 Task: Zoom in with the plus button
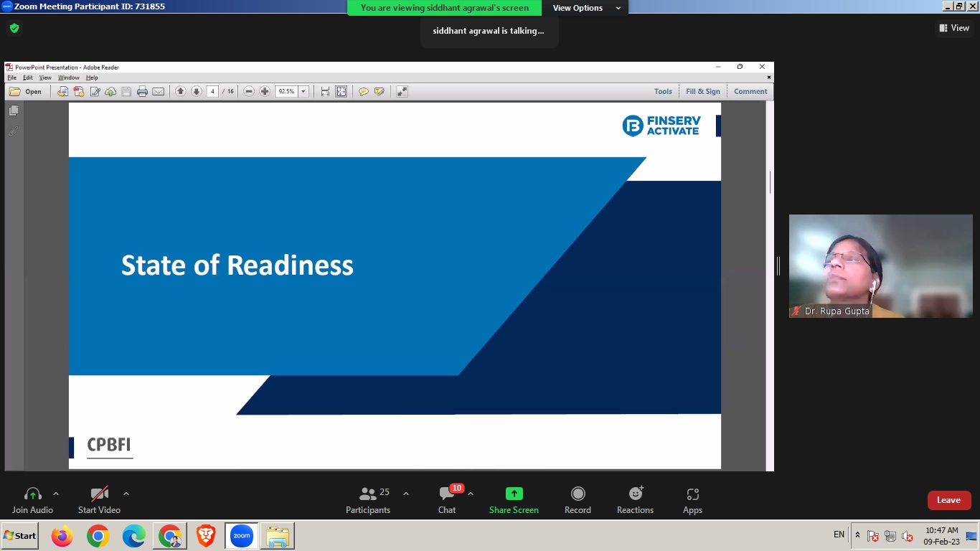[x=265, y=91]
